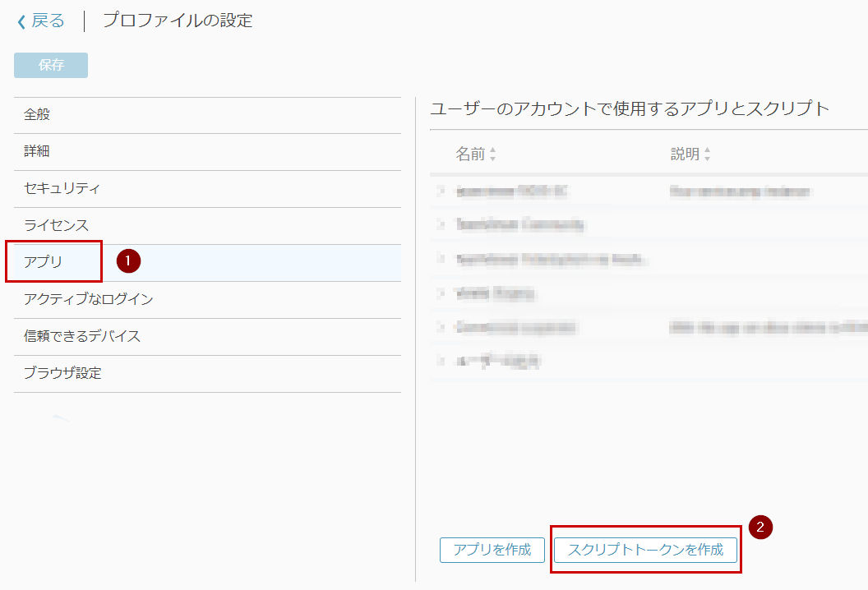Click the back chevron arrow icon

click(21, 22)
